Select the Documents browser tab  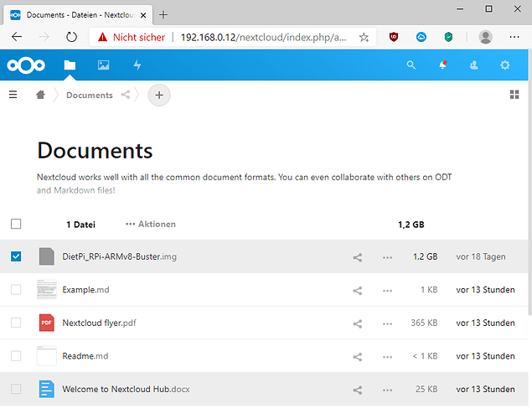coord(75,15)
